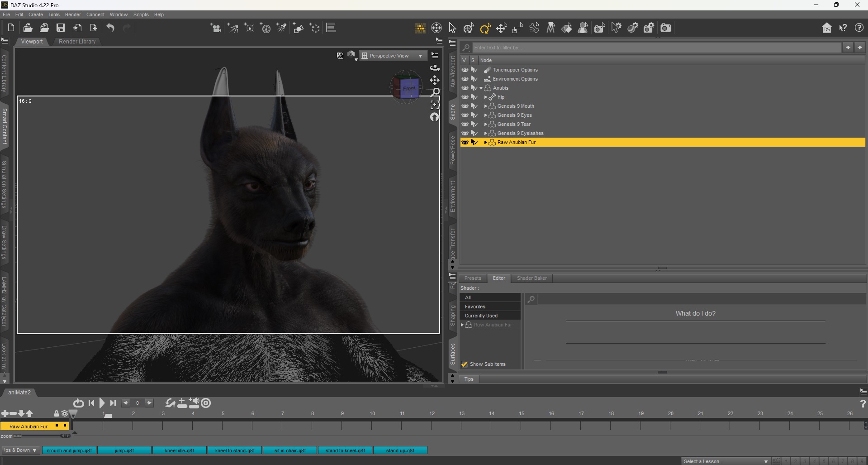Hide the Raw Anubian Fur node
Viewport: 868px width, 465px height.
[465, 142]
